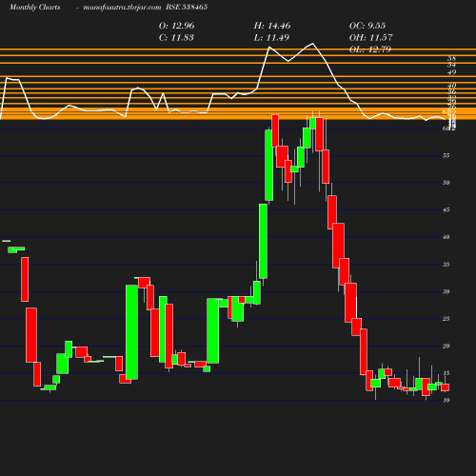Click the price axis label '55'
This screenshot has height=476, width=476.
(446, 155)
